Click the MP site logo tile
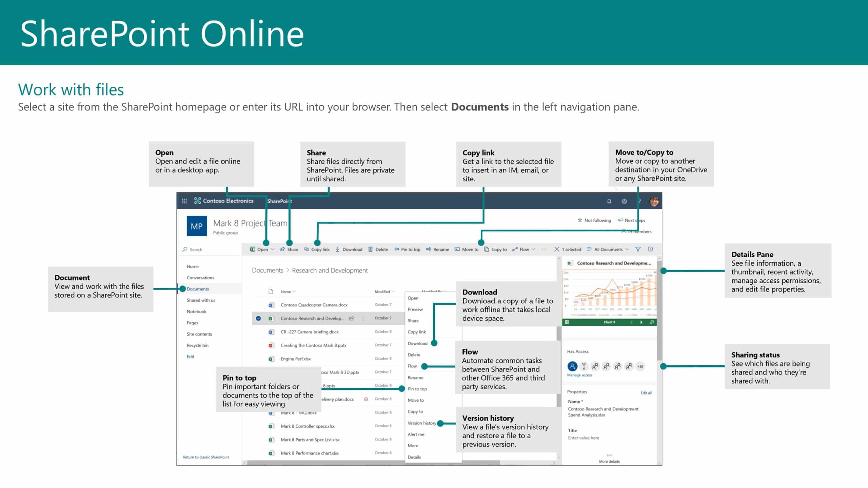The height and width of the screenshot is (488, 868). [x=197, y=226]
